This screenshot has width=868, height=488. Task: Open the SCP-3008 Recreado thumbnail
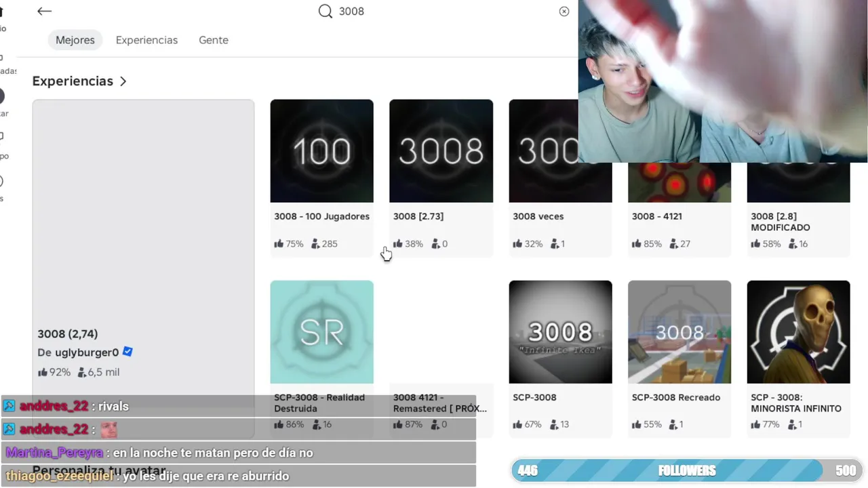pyautogui.click(x=679, y=332)
